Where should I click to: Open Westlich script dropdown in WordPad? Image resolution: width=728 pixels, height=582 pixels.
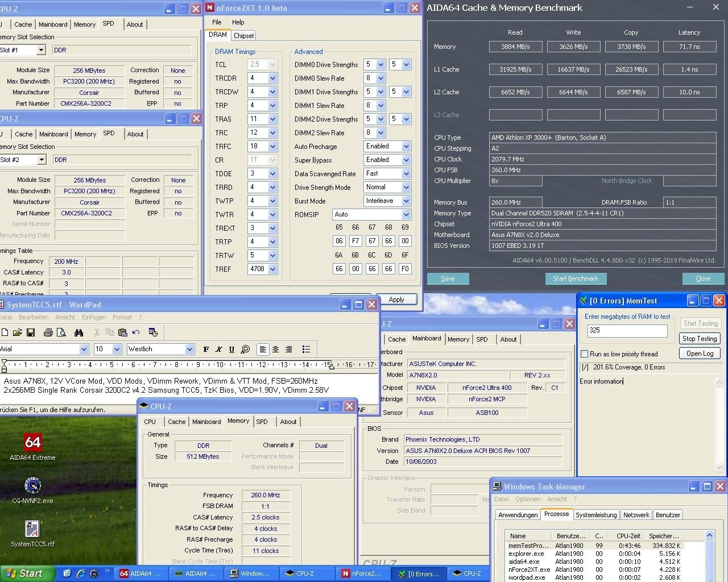[x=189, y=350]
